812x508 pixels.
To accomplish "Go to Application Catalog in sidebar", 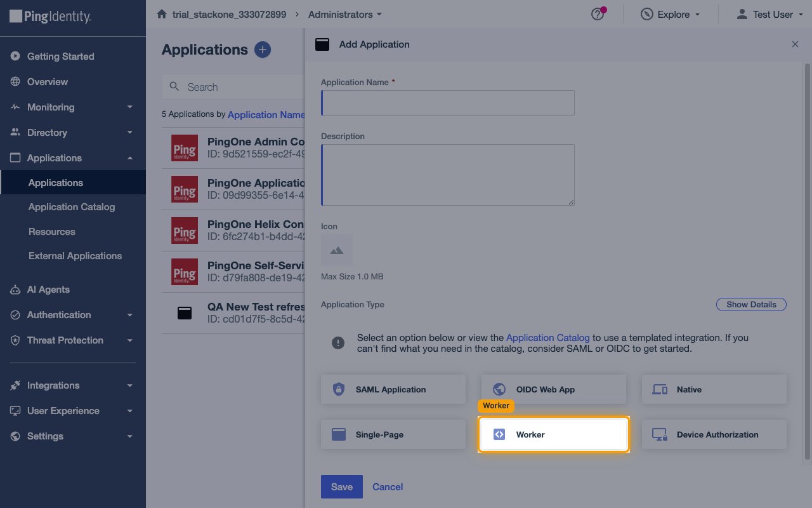I will click(72, 207).
